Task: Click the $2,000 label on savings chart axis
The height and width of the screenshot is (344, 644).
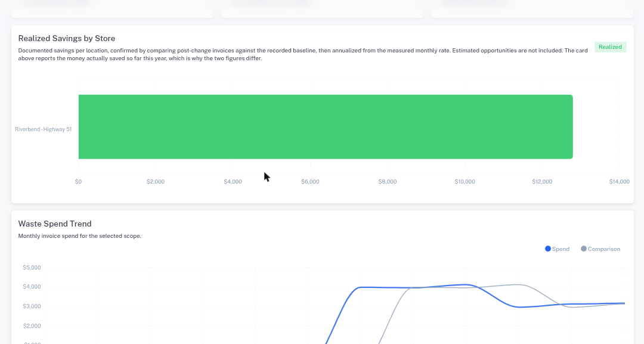Action: (x=156, y=181)
